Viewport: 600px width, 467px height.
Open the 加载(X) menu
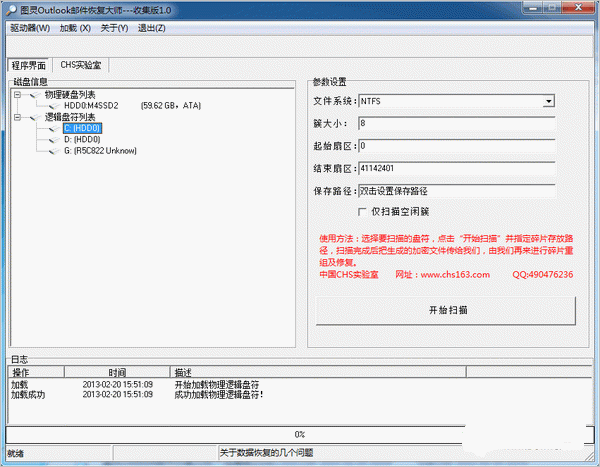coord(75,28)
